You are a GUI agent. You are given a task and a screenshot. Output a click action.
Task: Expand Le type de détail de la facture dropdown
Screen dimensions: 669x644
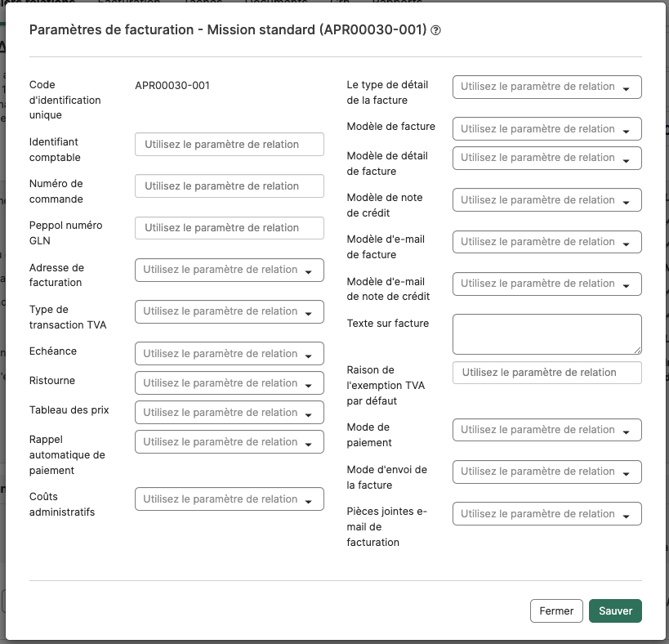click(547, 87)
